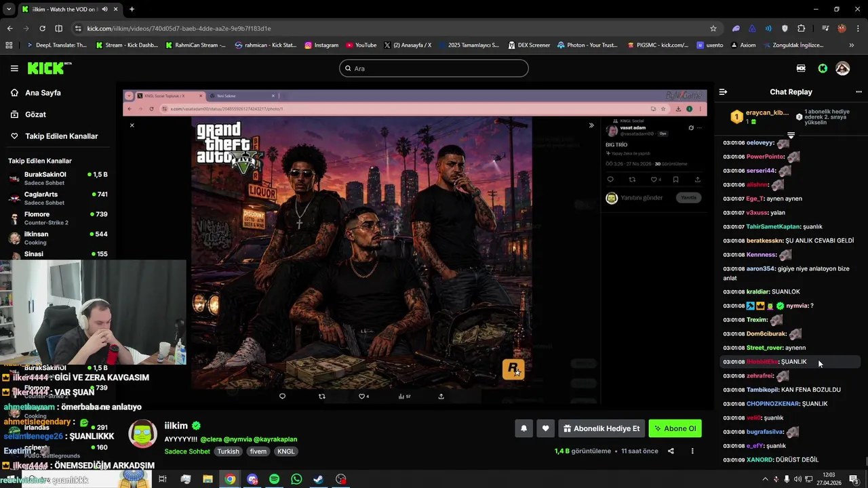The width and height of the screenshot is (868, 488).
Task: Click upload/share icon under GTA image
Action: click(x=441, y=396)
